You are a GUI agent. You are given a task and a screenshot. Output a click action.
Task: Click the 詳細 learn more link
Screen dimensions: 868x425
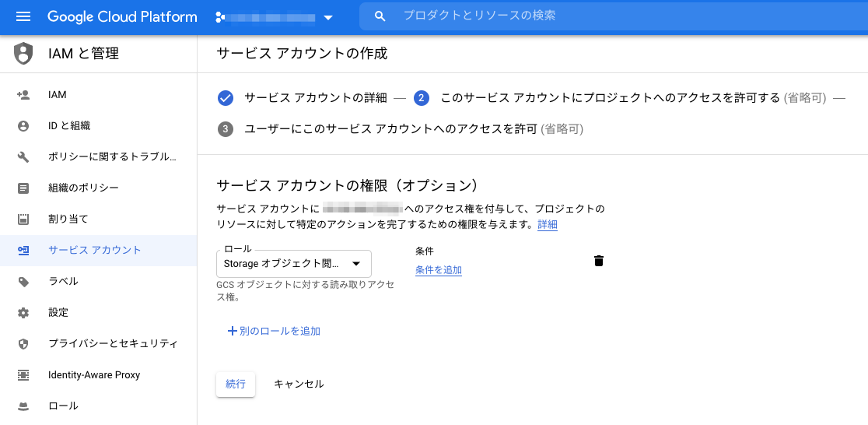(x=548, y=225)
